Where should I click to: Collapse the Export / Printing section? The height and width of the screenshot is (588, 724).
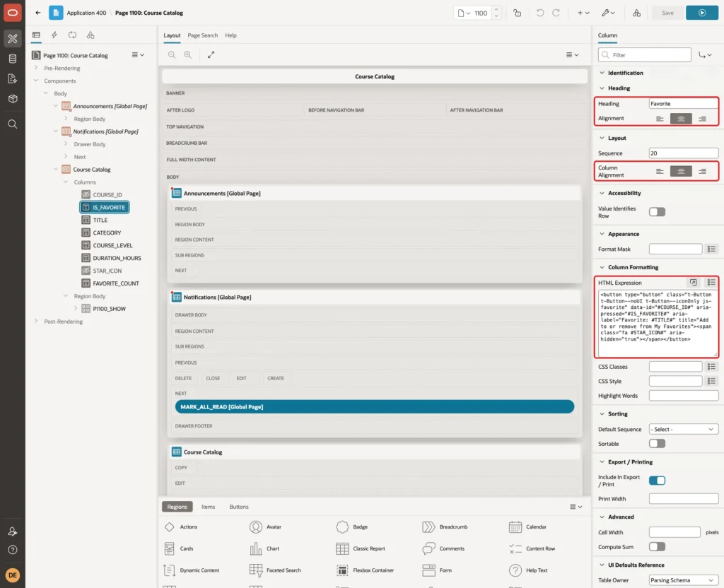602,462
